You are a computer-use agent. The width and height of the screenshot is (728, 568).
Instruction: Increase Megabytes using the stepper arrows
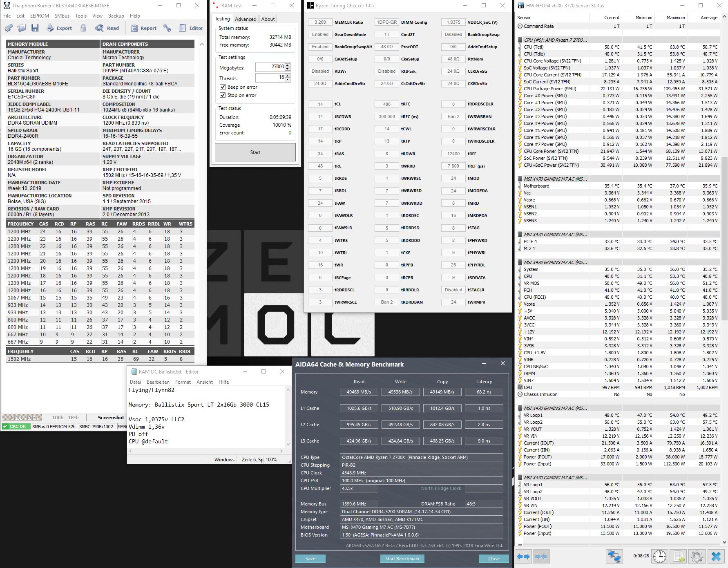pos(288,65)
